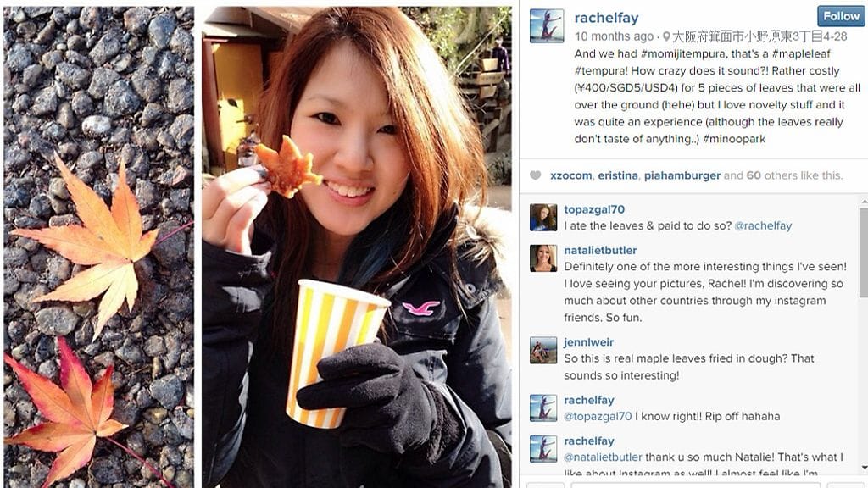Open the #minoopark hashtag
Screen dimensions: 868x488
pyautogui.click(x=734, y=139)
